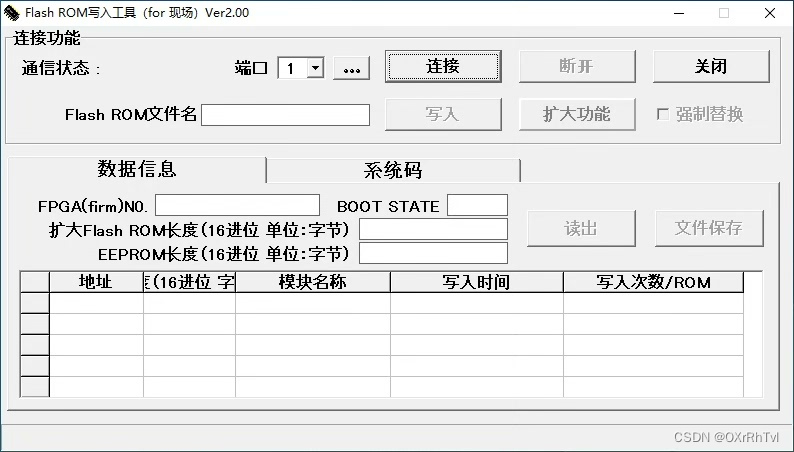Open the 端口 port dropdown arrow
Screen dimensions: 794x452
click(x=315, y=67)
